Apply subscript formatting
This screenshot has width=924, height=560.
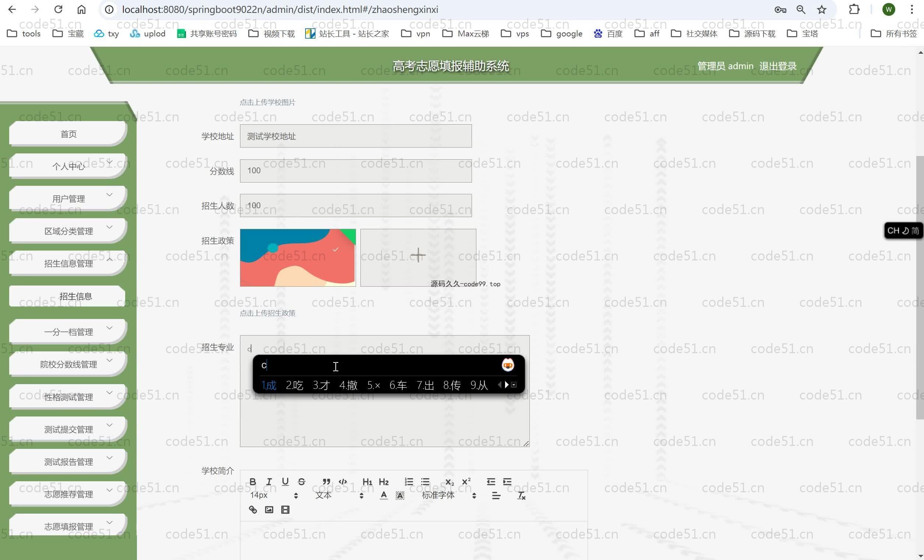[449, 482]
